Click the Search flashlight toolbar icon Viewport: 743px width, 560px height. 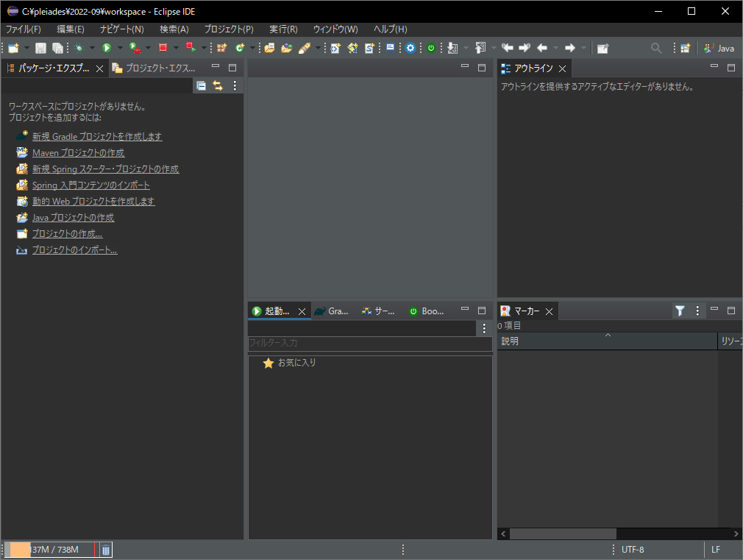(x=305, y=48)
